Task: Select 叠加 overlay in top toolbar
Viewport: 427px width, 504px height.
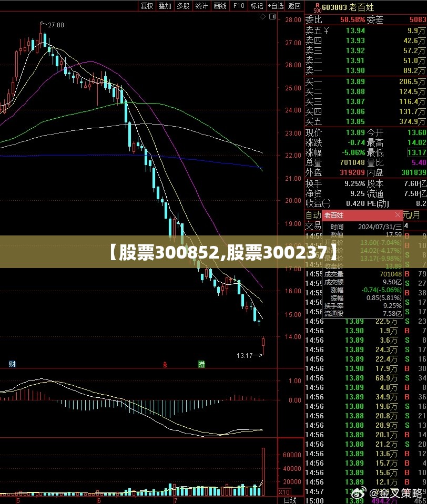Action: click(x=165, y=6)
